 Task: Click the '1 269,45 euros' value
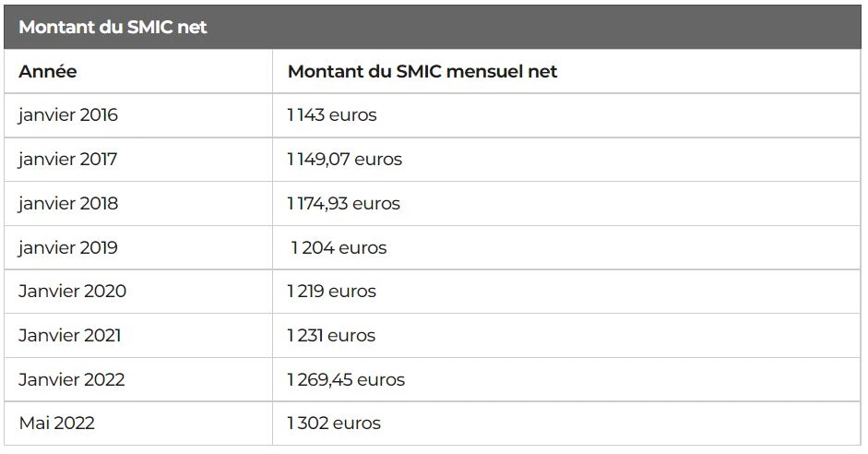pyautogui.click(x=346, y=380)
